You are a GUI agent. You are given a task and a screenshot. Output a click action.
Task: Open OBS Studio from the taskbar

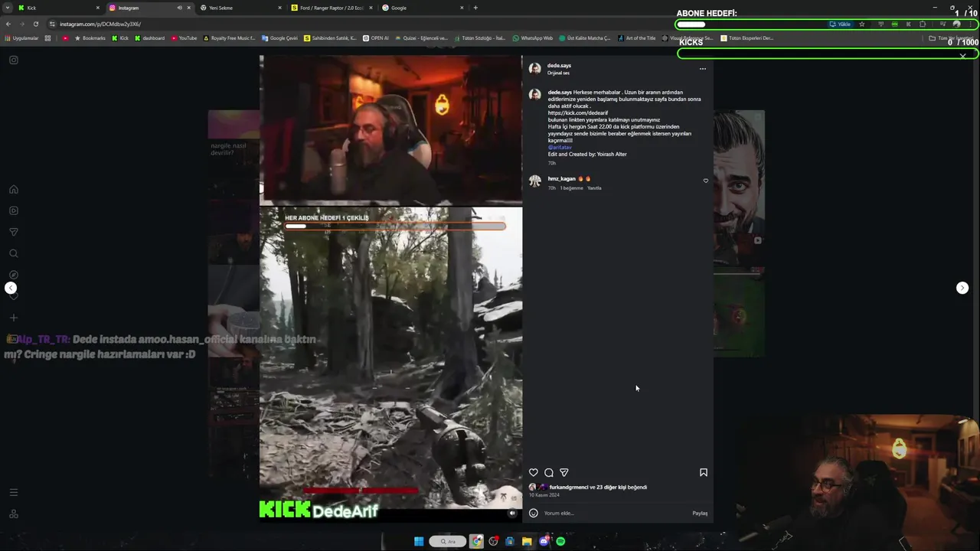(493, 541)
